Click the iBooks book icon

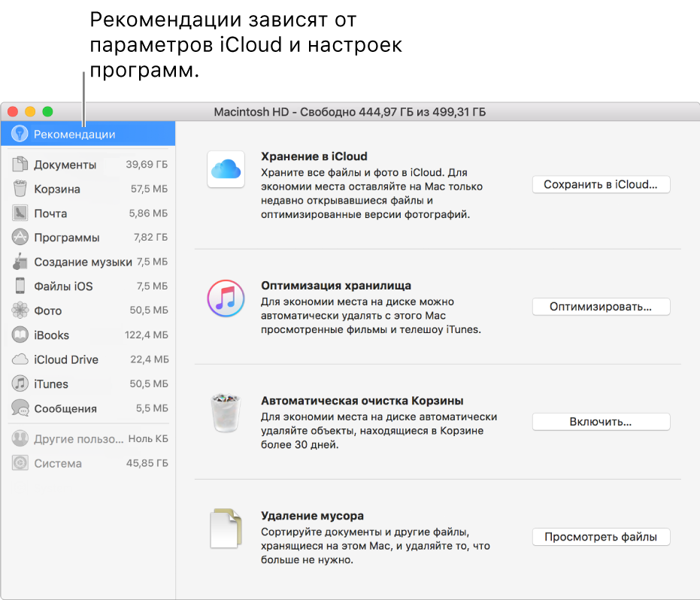point(20,335)
